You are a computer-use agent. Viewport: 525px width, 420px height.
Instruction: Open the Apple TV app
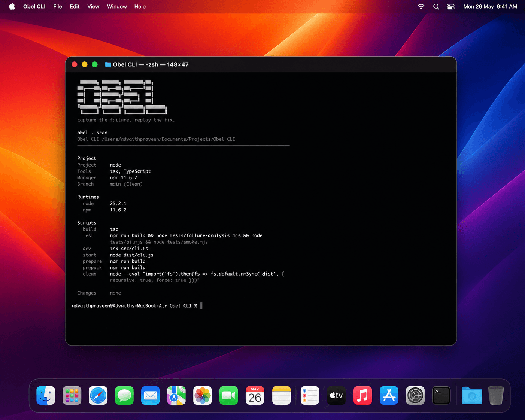(336, 396)
